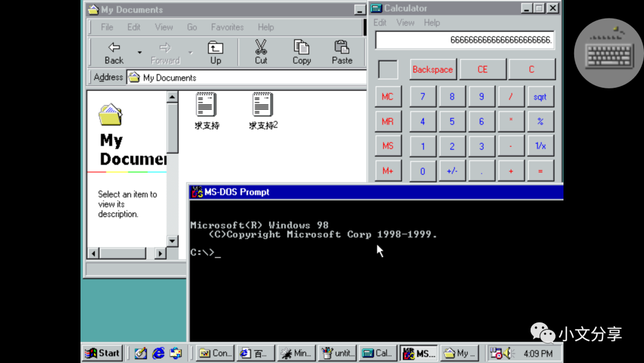
Task: Click M+ memory add button
Action: click(388, 171)
